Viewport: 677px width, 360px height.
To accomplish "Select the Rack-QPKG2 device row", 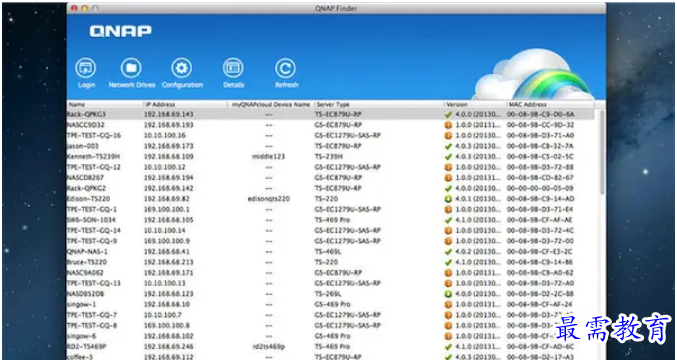I will tap(331, 189).
